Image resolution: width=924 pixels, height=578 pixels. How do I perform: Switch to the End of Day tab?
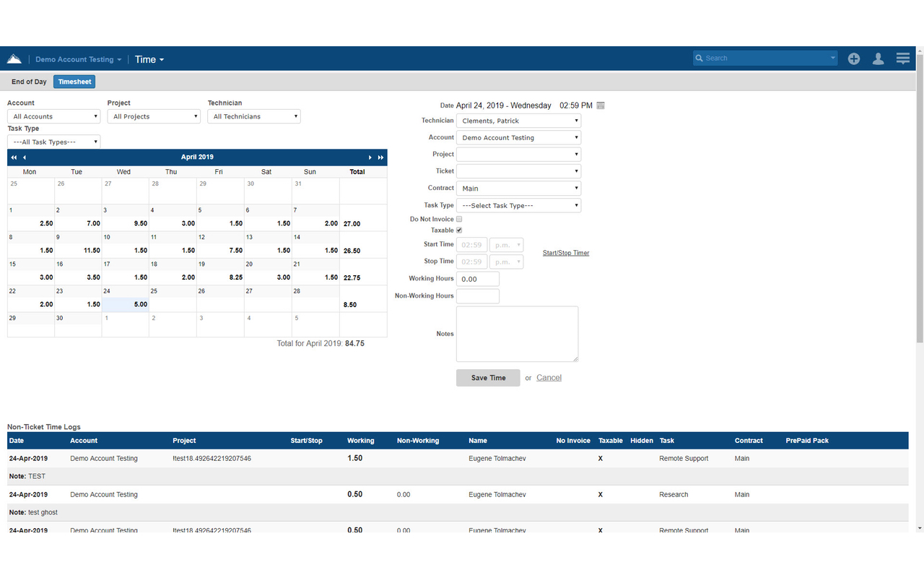pos(28,81)
